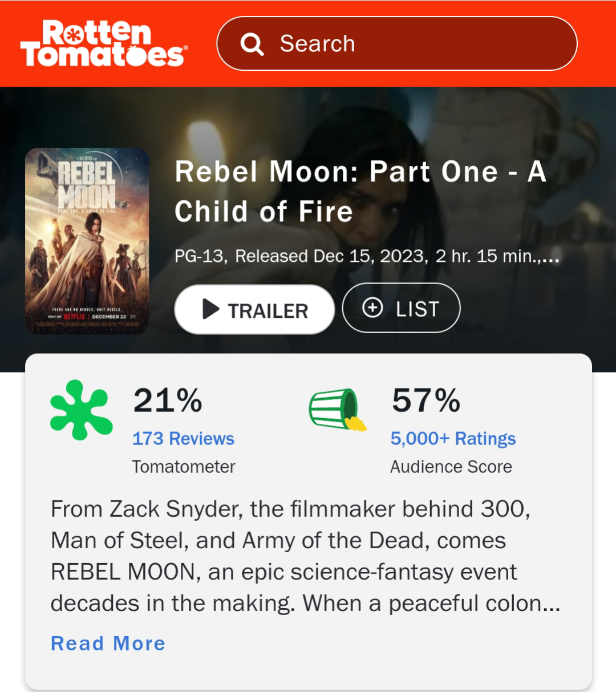
Task: Click the magnifying glass search icon
Action: tap(253, 43)
